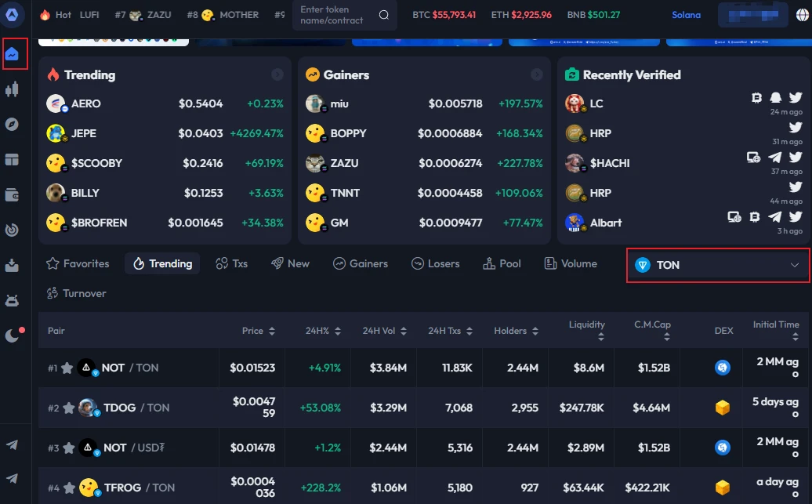Screen dimensions: 812x504
Task: Open miu in Gainers panel
Action: [424, 103]
